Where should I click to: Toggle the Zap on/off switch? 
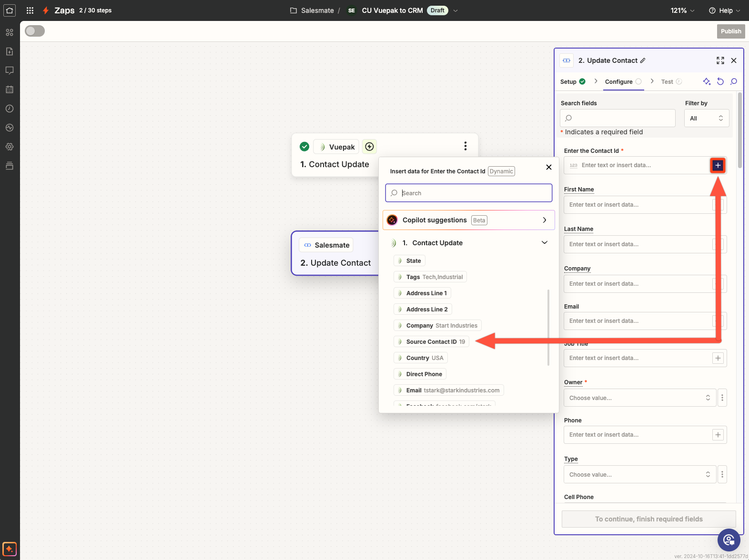coord(35,31)
